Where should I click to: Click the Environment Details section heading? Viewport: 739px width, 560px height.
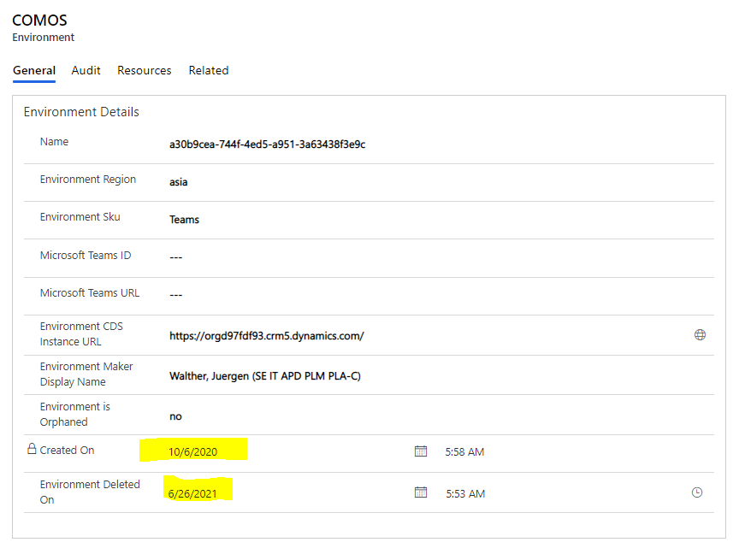81,112
